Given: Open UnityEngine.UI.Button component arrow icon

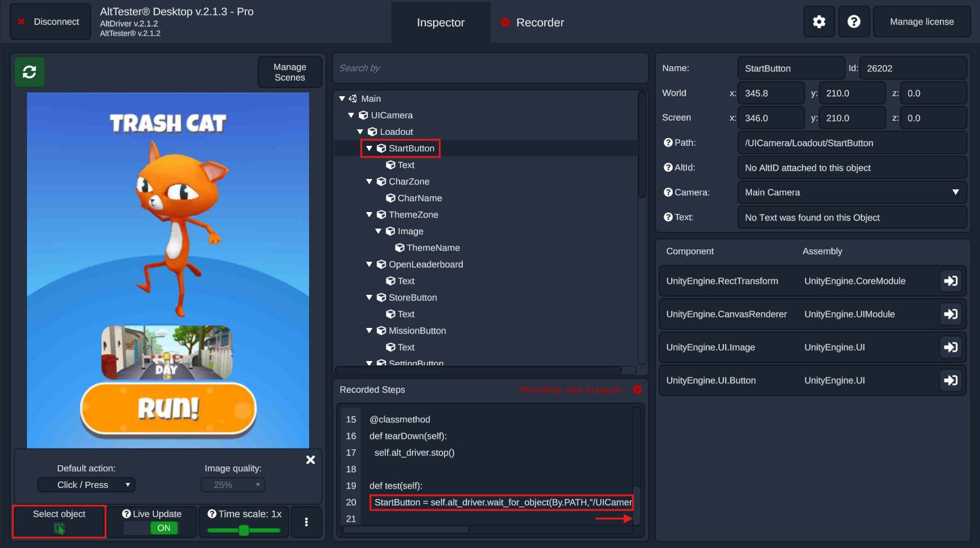Looking at the screenshot, I should coord(951,380).
